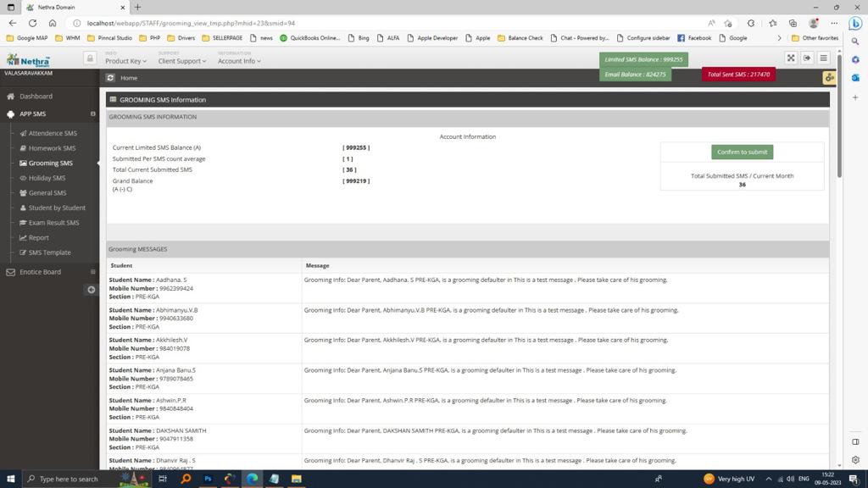Open the browser settings and more ellipsis
The width and height of the screenshot is (868, 488).
(x=834, y=23)
